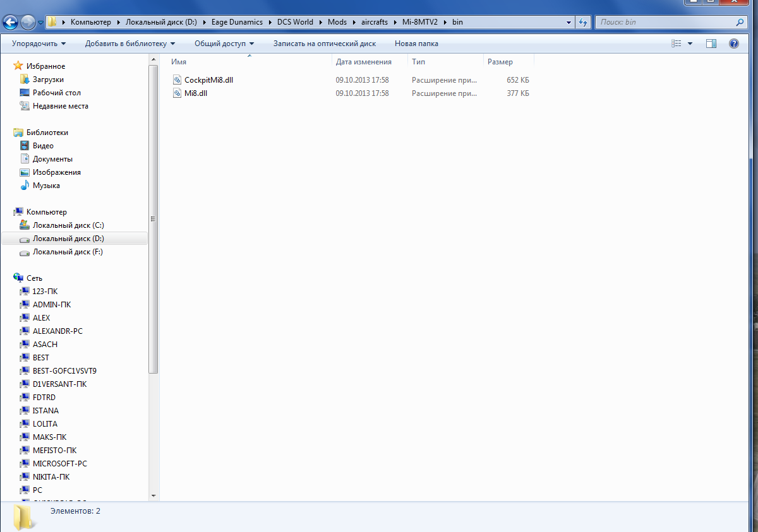
Task: Navigate to Компьютер in the address path
Action: pyautogui.click(x=90, y=22)
